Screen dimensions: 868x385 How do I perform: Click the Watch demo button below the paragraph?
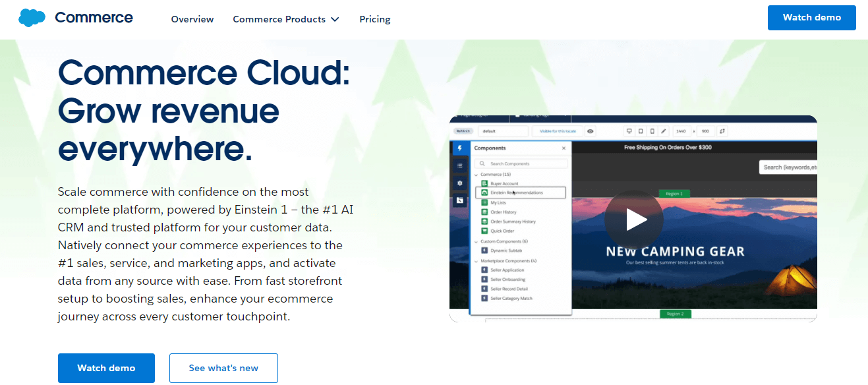[106, 368]
